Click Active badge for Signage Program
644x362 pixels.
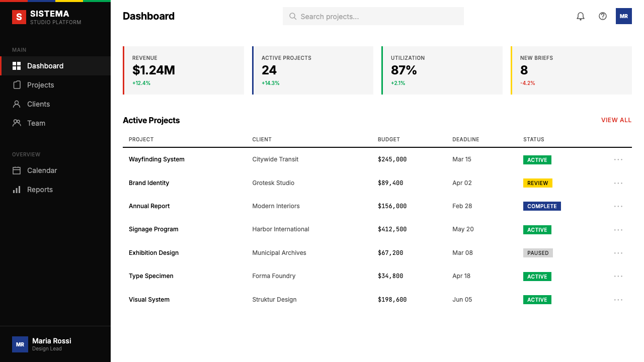tap(537, 230)
